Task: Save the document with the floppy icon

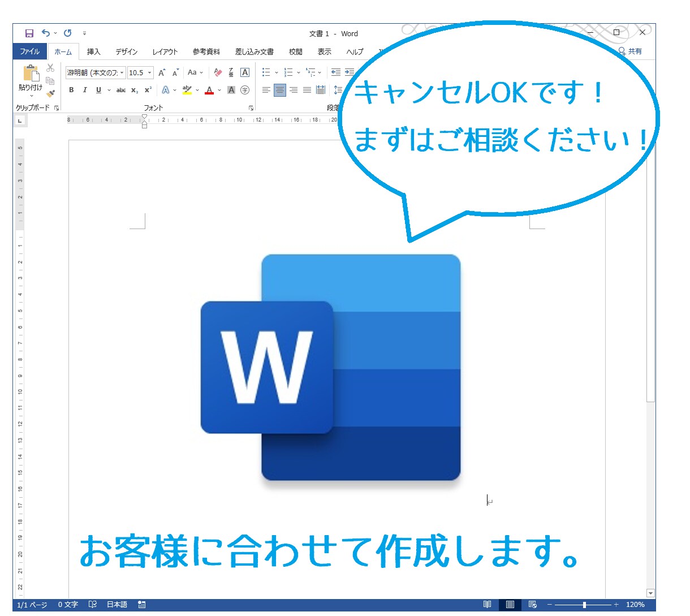Action: (29, 33)
